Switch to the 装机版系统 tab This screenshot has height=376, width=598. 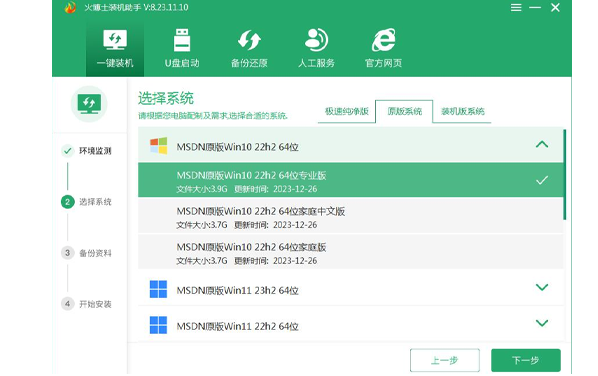click(462, 111)
